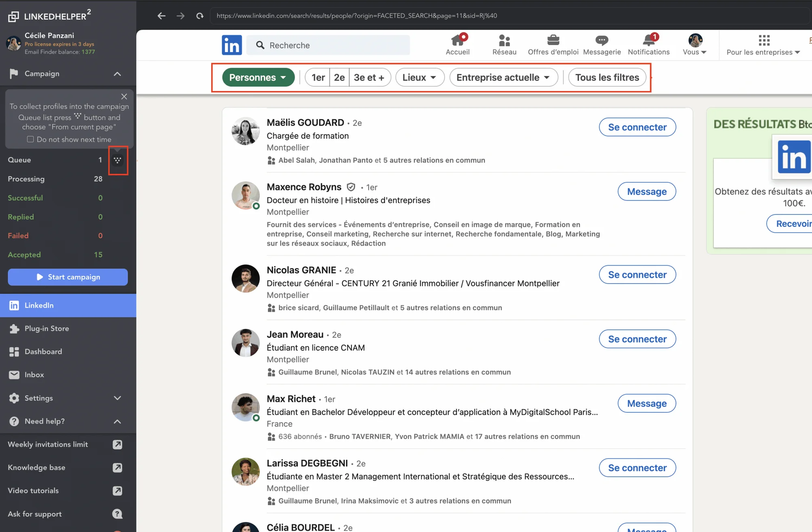
Task: Click the browser back arrow
Action: click(162, 16)
